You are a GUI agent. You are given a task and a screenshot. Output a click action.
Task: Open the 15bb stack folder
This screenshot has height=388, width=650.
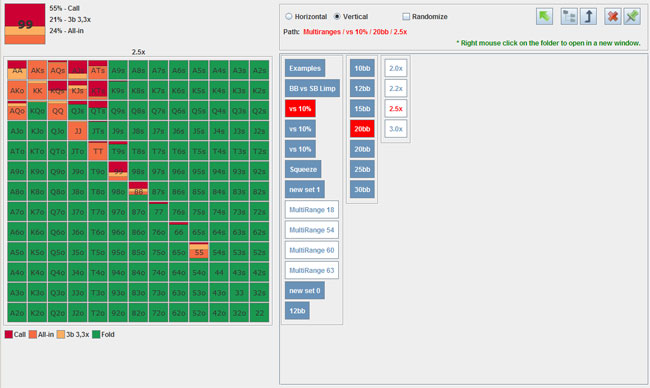362,109
